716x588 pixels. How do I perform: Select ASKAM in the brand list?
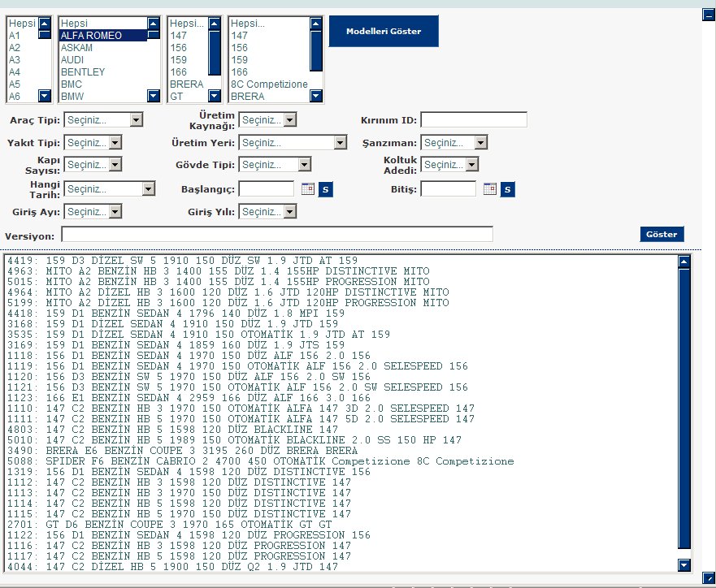(x=103, y=47)
